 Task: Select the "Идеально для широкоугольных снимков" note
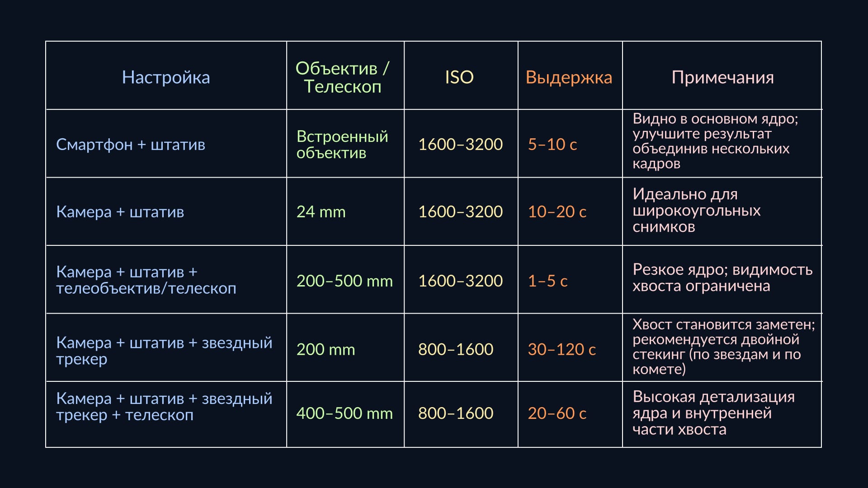pyautogui.click(x=696, y=211)
